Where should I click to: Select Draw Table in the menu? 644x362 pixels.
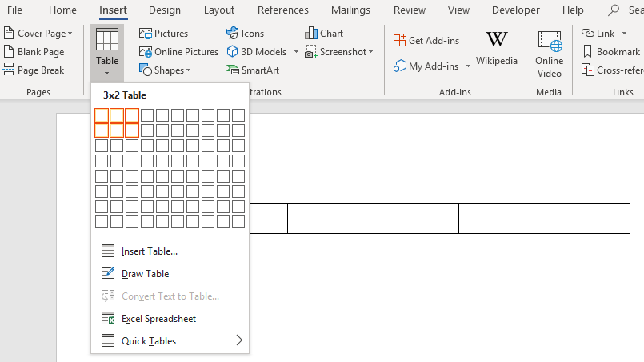(x=170, y=274)
